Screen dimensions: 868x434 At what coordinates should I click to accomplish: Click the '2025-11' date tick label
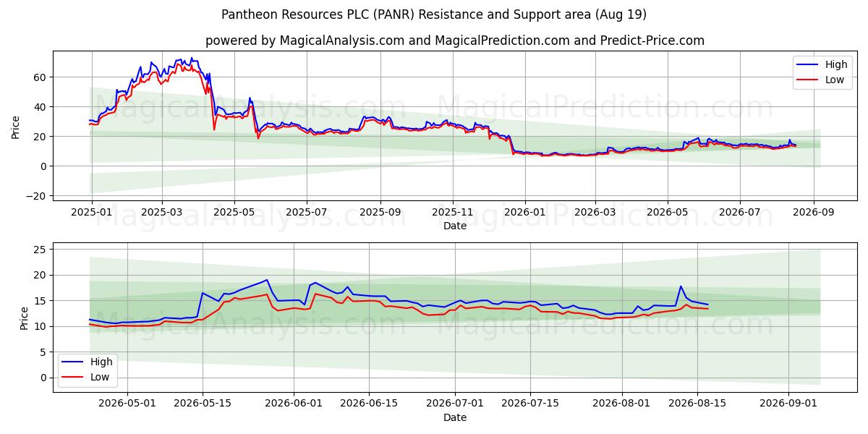point(453,213)
